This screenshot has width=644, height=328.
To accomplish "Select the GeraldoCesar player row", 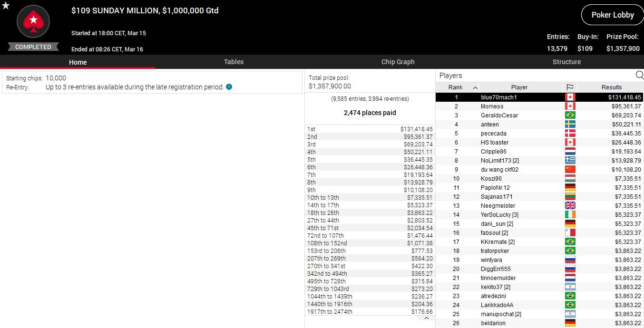I will [x=499, y=116].
